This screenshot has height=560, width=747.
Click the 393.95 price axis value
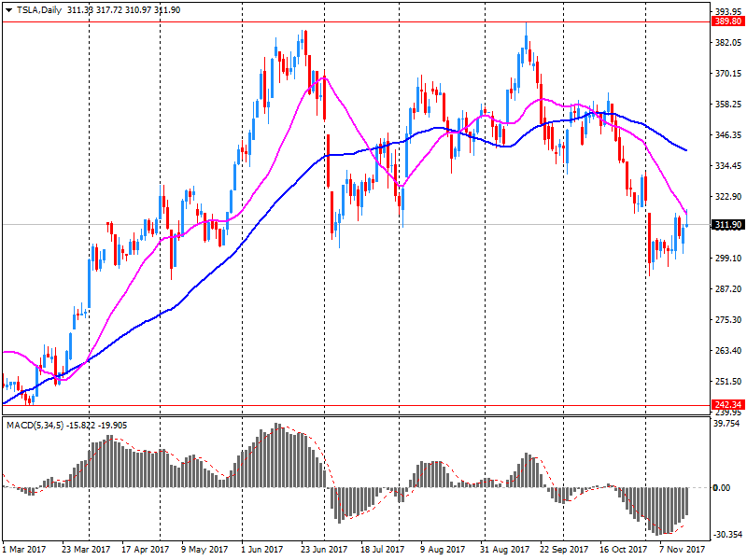(x=729, y=12)
